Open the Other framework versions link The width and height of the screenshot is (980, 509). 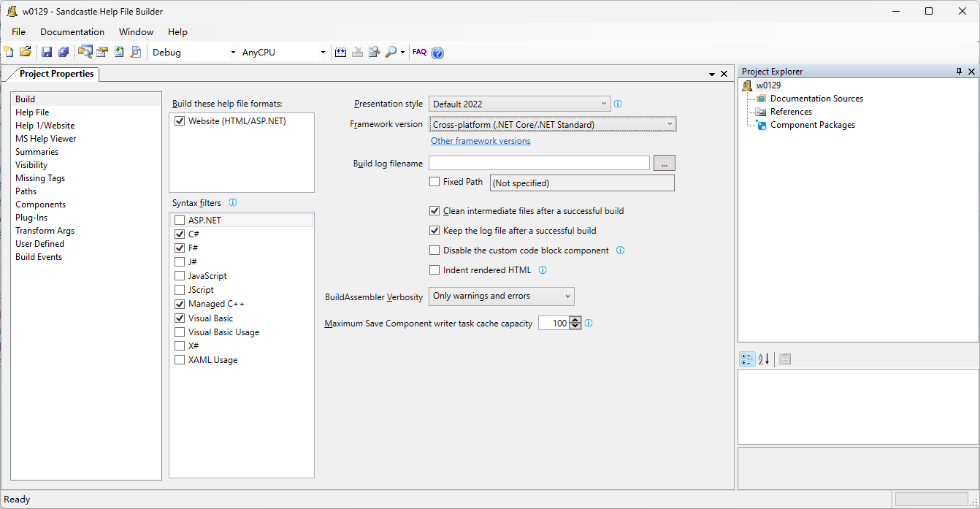(x=481, y=141)
